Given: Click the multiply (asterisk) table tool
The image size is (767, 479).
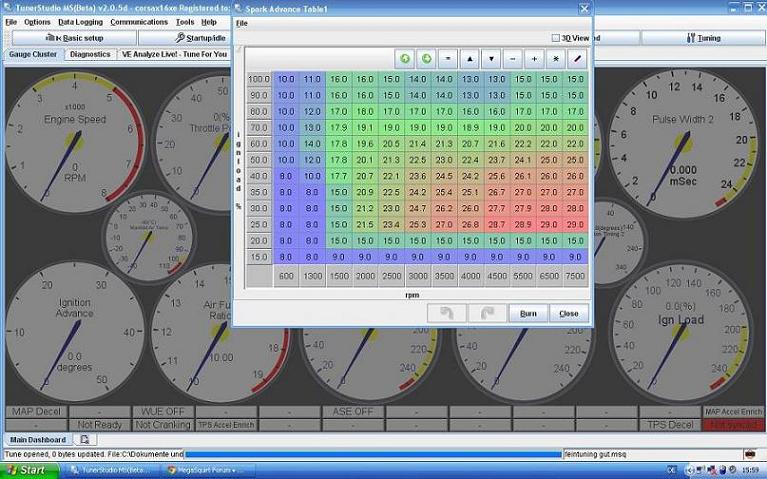Looking at the screenshot, I should click(x=556, y=59).
